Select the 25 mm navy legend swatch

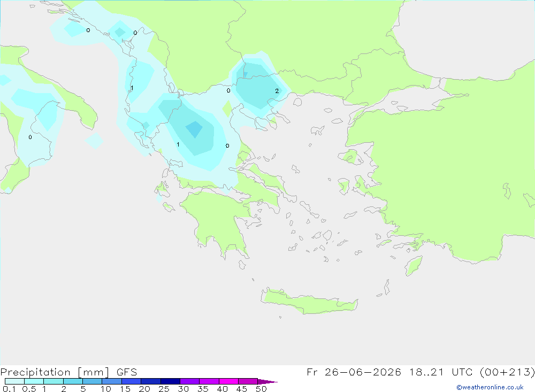pyautogui.click(x=170, y=381)
